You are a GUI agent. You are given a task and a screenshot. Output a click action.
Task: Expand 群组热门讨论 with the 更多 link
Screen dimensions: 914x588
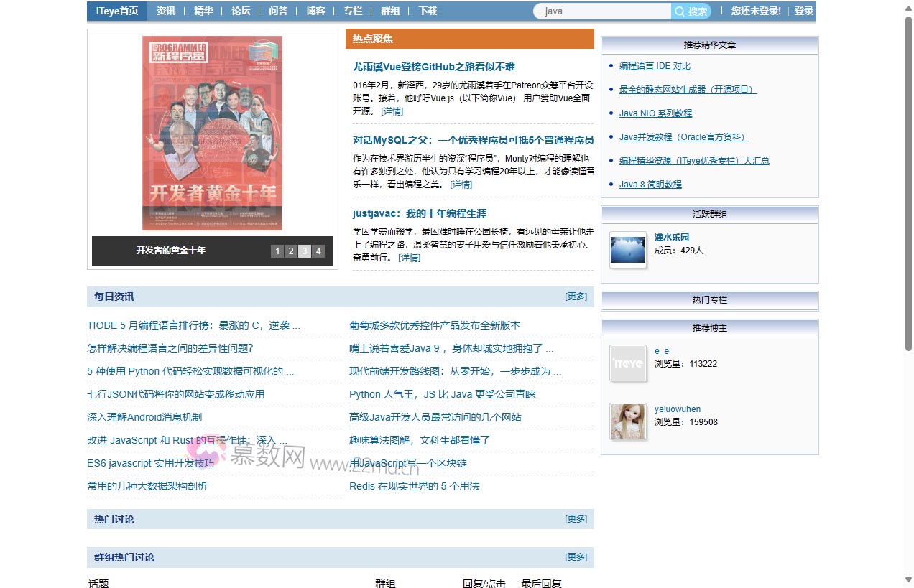(576, 557)
